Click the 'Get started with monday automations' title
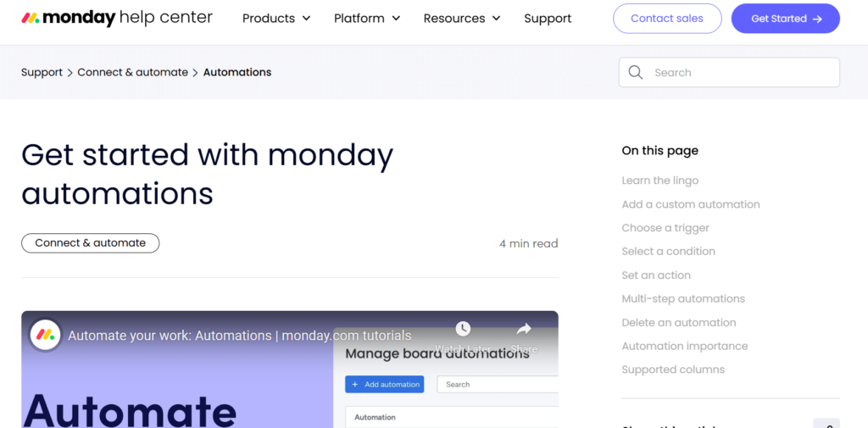Viewport: 868px width, 428px height. (x=207, y=174)
